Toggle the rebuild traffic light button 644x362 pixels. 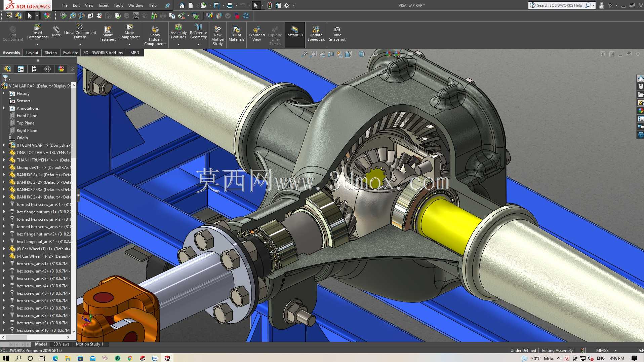(270, 5)
